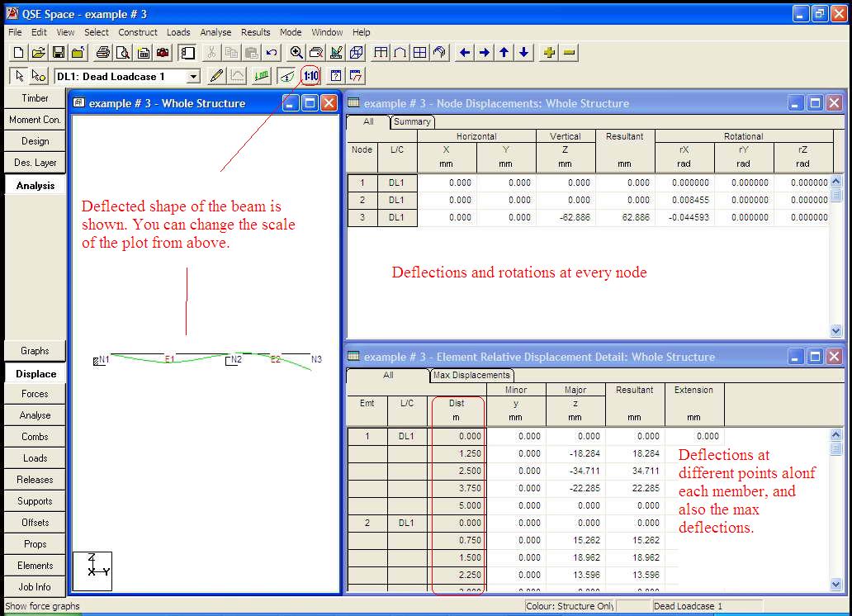852x616 pixels.
Task: Pan view up with blue arrow
Action: coord(504,53)
